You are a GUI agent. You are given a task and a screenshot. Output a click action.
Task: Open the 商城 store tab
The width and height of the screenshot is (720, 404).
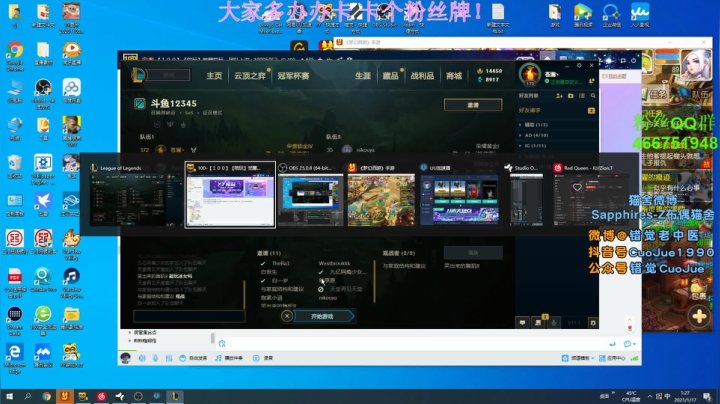(454, 76)
